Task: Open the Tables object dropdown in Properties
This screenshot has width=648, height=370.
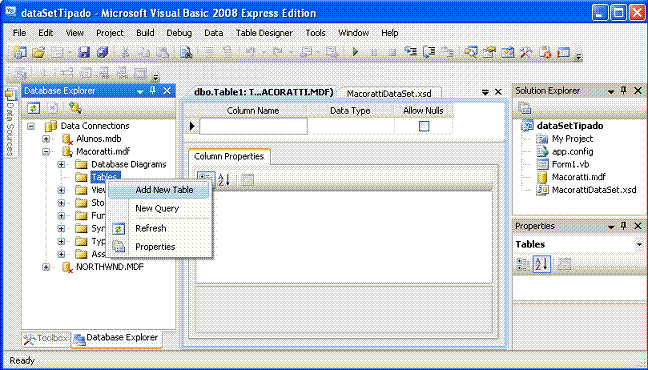Action: point(639,245)
